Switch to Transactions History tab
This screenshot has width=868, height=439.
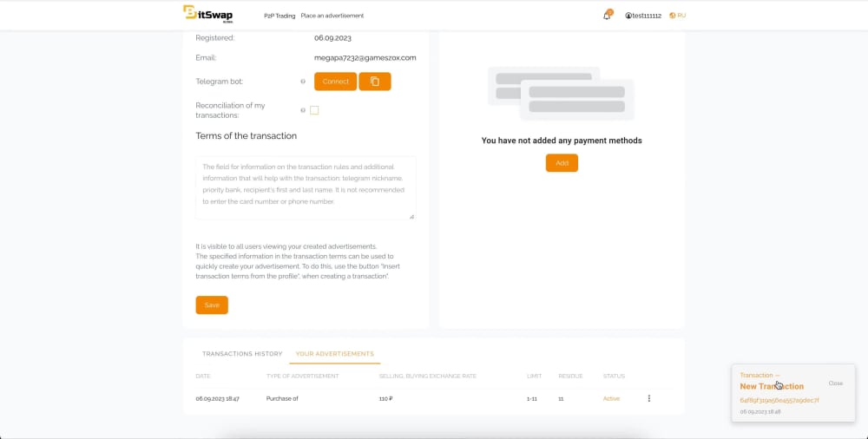coord(242,354)
